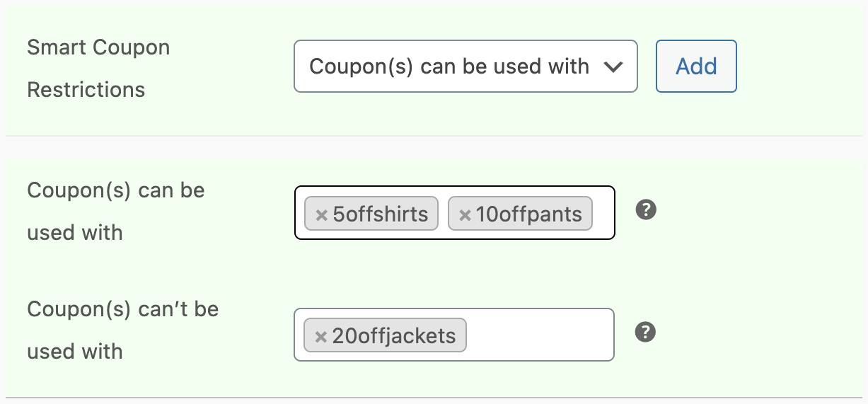Remove the 20offjackets coupon tag

[320, 337]
